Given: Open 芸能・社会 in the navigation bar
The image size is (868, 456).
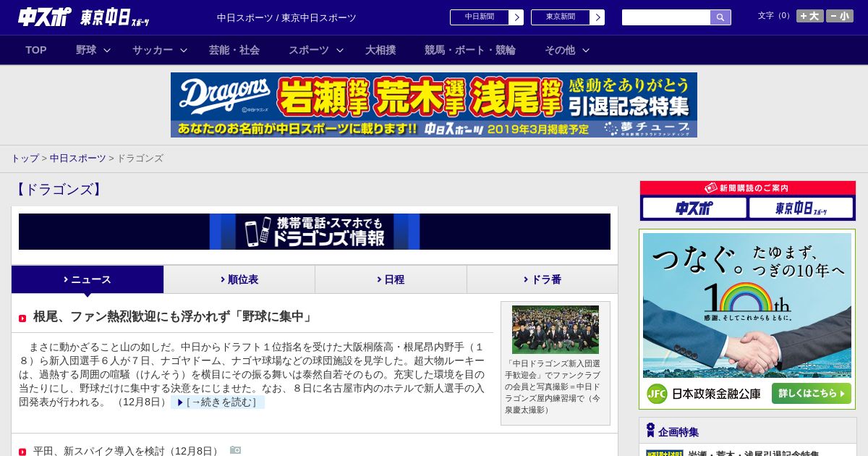Looking at the screenshot, I should [x=234, y=50].
